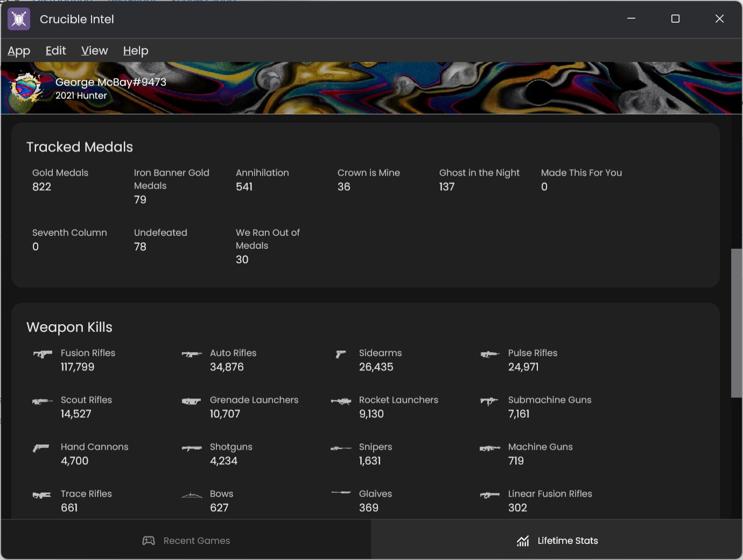The height and width of the screenshot is (560, 743).
Task: Click the Rocket Launchers weapon icon
Action: [x=341, y=401]
